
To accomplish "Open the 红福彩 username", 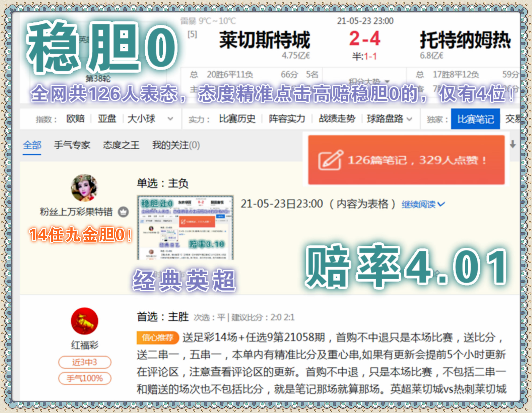I will point(84,345).
